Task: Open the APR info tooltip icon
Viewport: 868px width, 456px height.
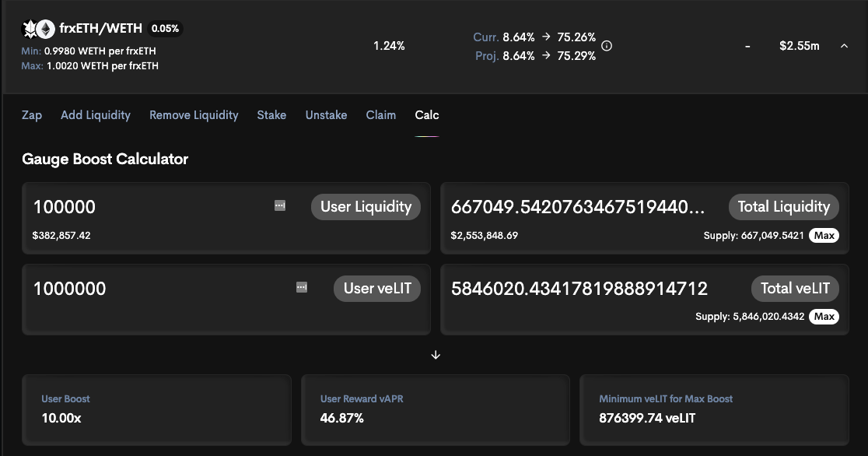Action: (x=607, y=46)
